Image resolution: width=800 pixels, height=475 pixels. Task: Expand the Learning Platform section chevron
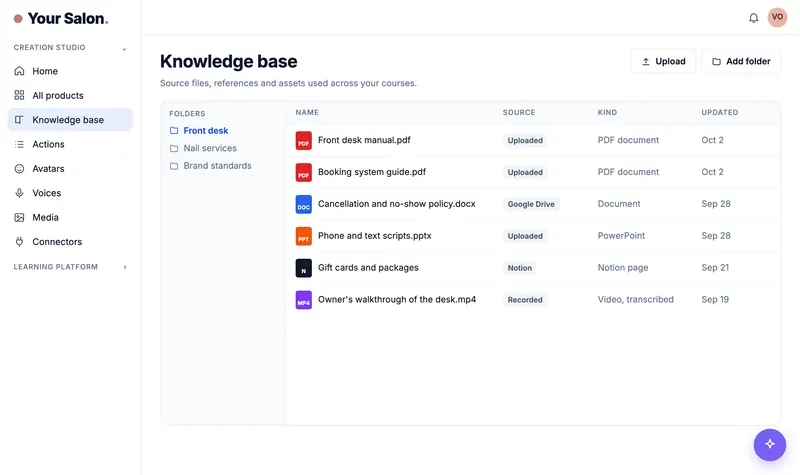click(125, 267)
